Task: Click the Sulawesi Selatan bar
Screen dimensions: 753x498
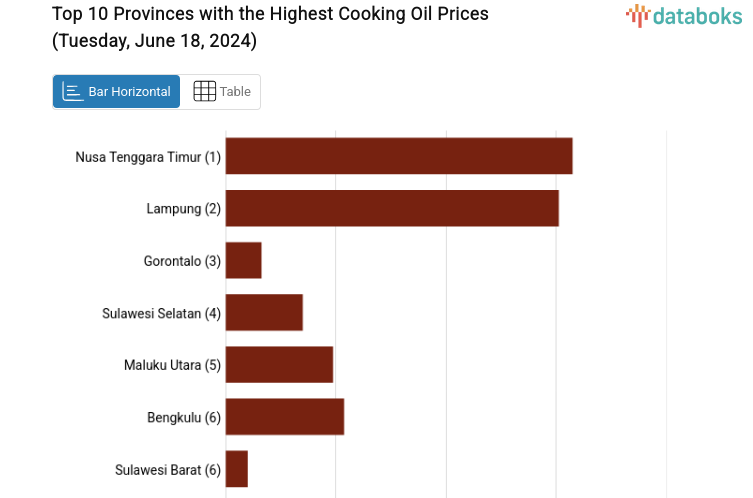Action: coord(264,312)
